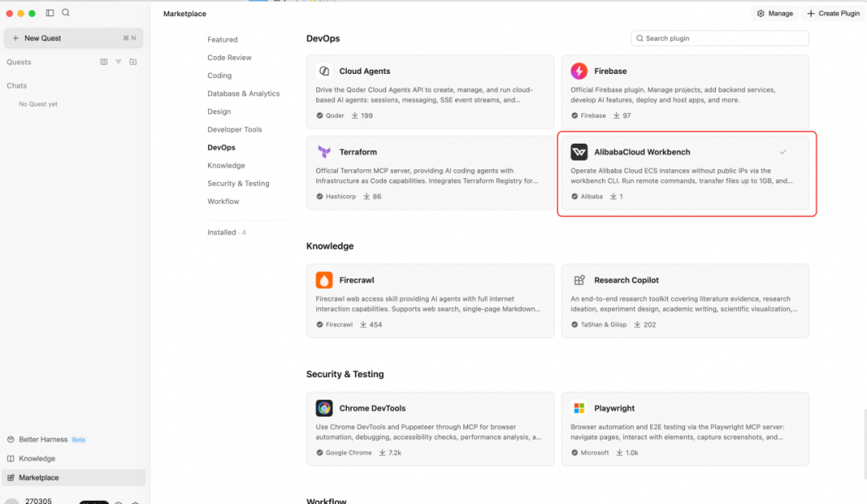Click the AlibabaCloud Workbench logo
This screenshot has width=867, height=504.
[579, 152]
